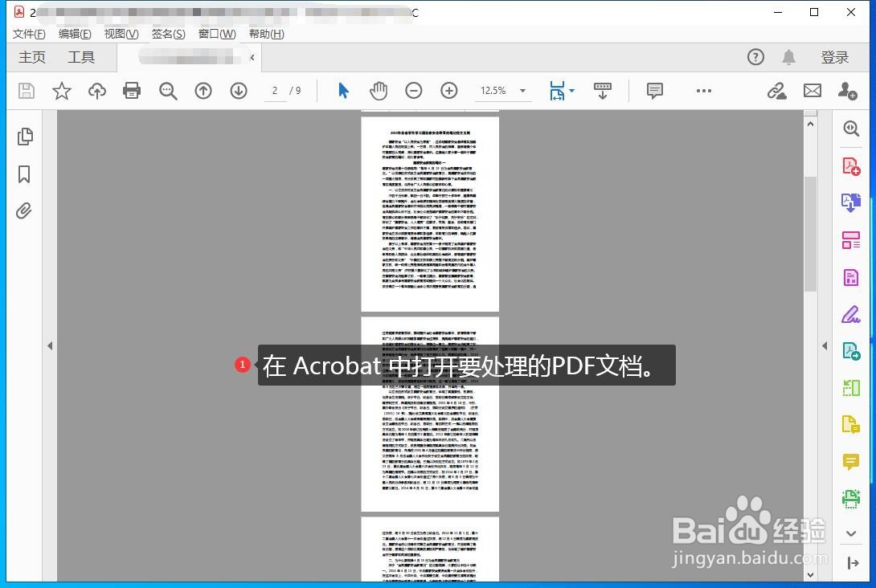Go to previous page arrow
This screenshot has height=588, width=876.
(203, 91)
